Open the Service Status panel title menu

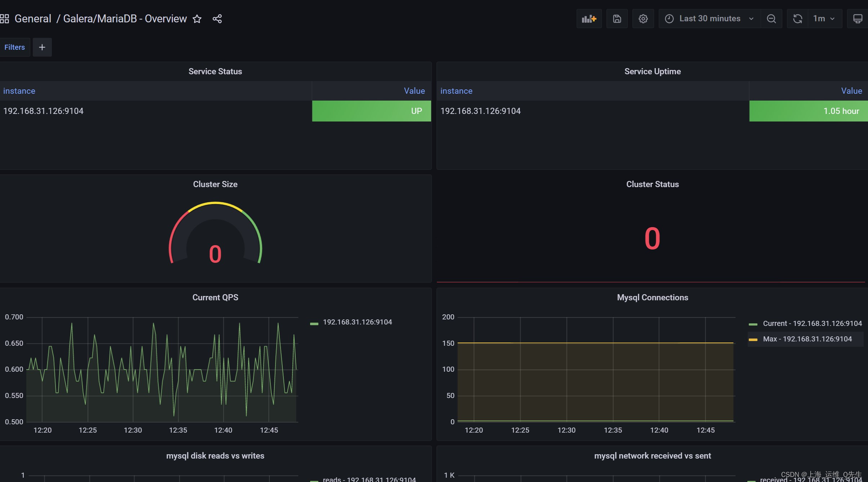215,71
